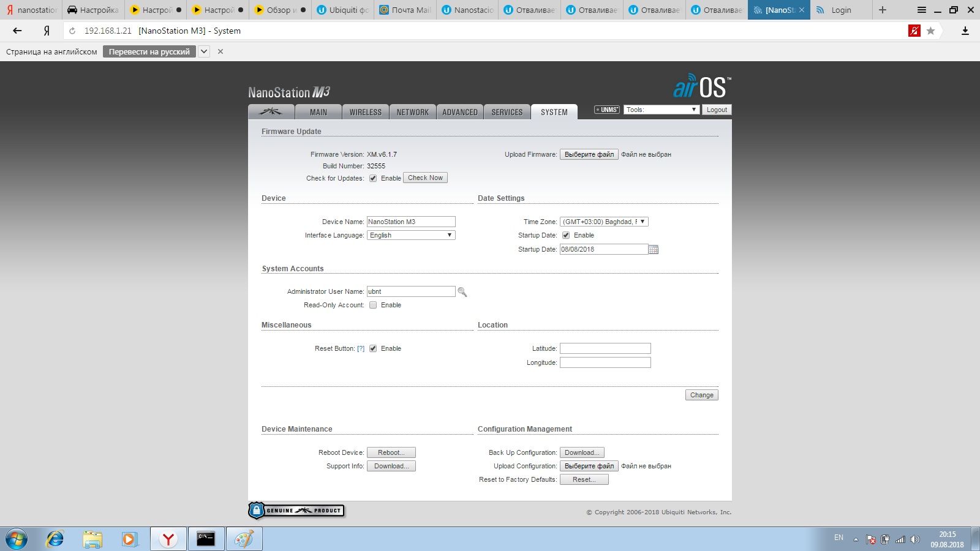Switch to Yandex Browser in taskbar
This screenshot has width=980, height=551.
(x=168, y=539)
